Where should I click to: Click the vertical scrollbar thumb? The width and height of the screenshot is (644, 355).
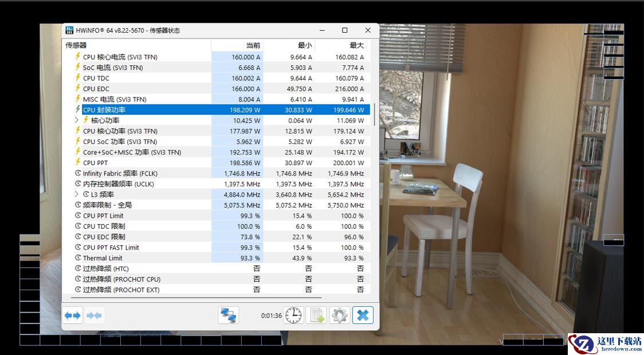tap(375, 115)
